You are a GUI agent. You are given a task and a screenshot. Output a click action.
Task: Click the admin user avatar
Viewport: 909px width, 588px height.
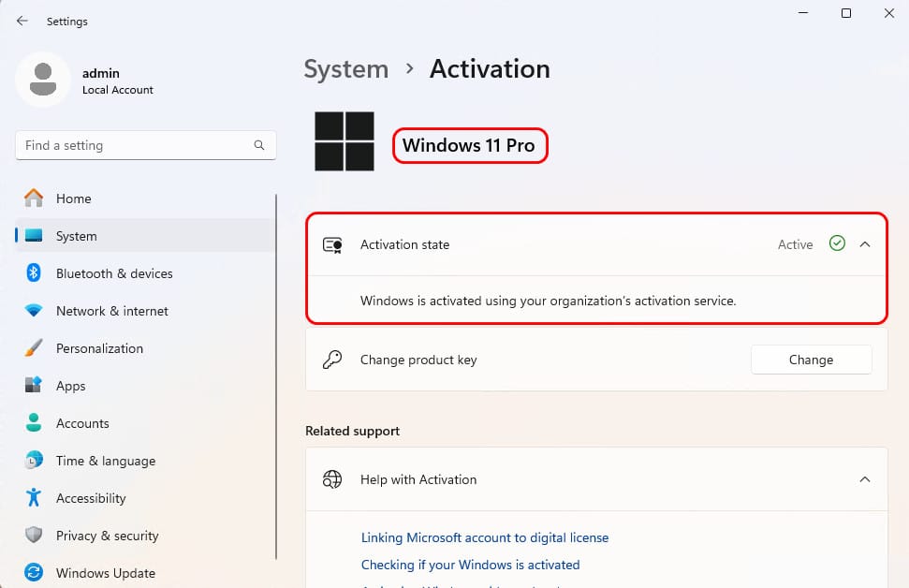43,80
